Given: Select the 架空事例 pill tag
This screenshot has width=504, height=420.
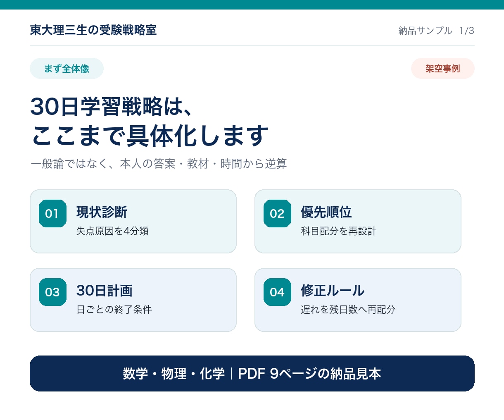Looking at the screenshot, I should pos(443,69).
